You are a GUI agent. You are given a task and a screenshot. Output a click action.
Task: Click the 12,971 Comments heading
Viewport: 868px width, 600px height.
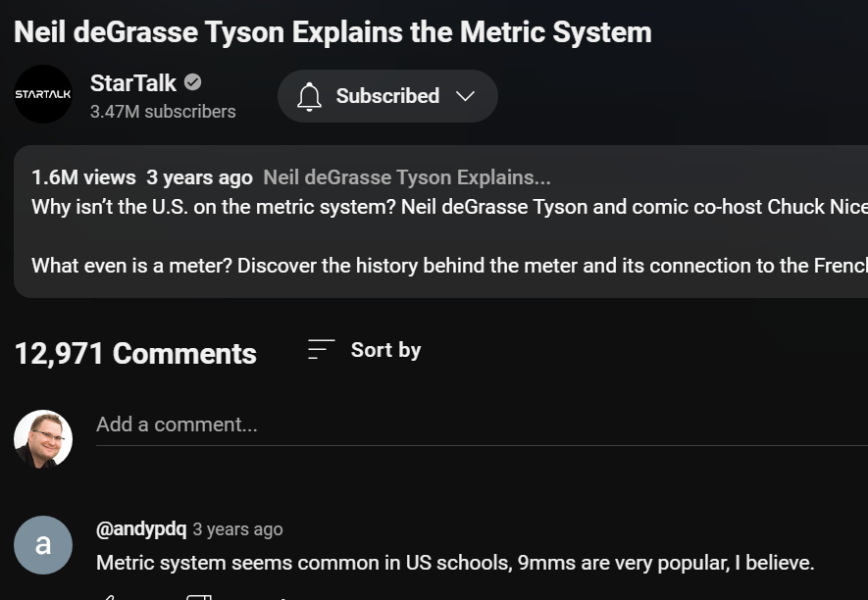135,354
